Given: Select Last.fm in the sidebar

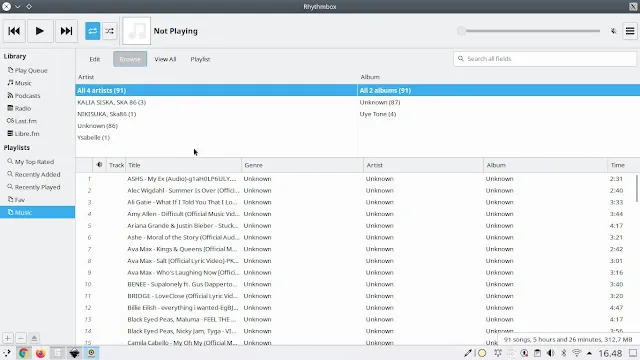Looking at the screenshot, I should tap(38, 121).
